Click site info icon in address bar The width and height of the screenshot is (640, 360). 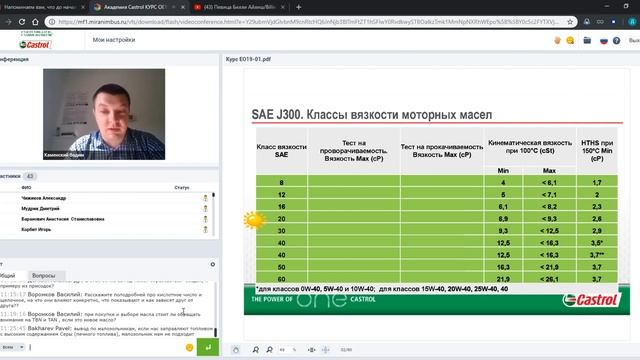pos(52,22)
